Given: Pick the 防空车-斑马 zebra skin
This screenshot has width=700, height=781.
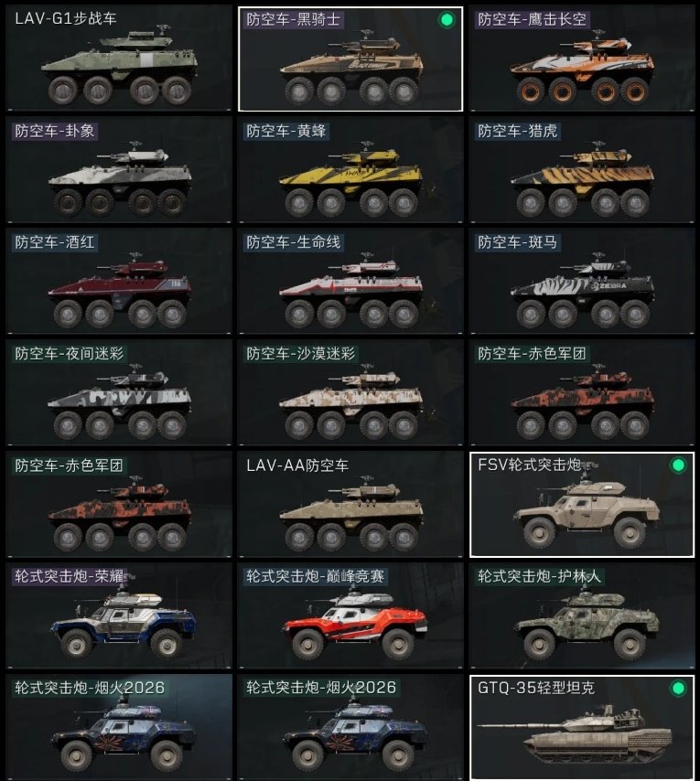Looking at the screenshot, I should click(x=582, y=282).
